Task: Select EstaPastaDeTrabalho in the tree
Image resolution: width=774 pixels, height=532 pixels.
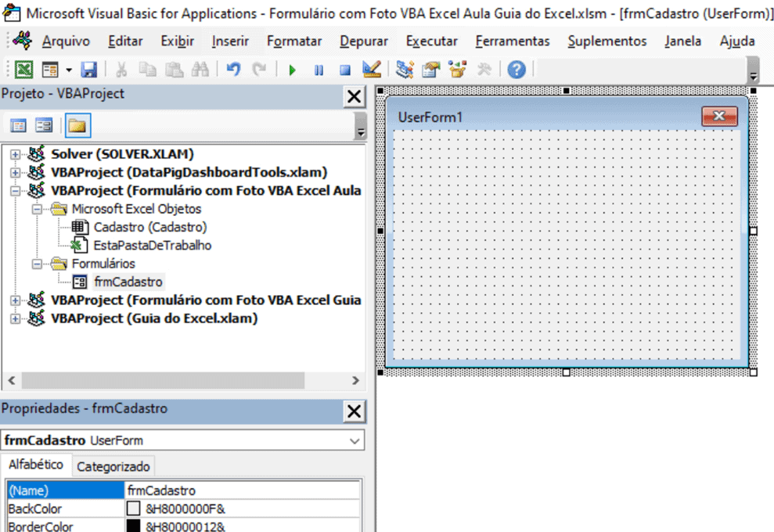Action: click(153, 246)
